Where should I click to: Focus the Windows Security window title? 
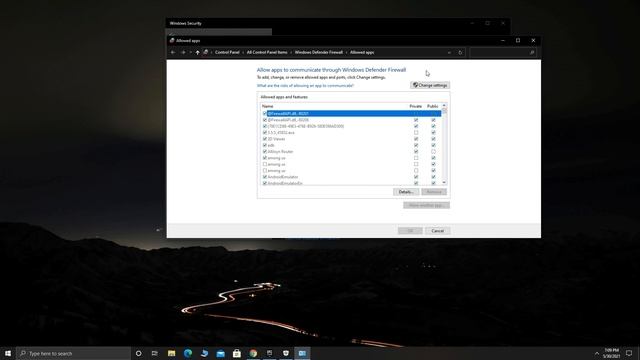pyautogui.click(x=186, y=24)
